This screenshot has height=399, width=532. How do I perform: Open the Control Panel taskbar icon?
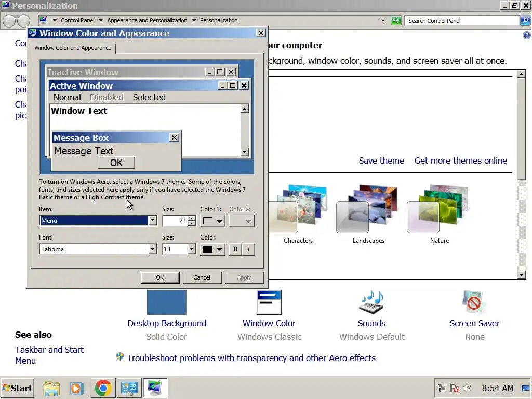tap(129, 388)
